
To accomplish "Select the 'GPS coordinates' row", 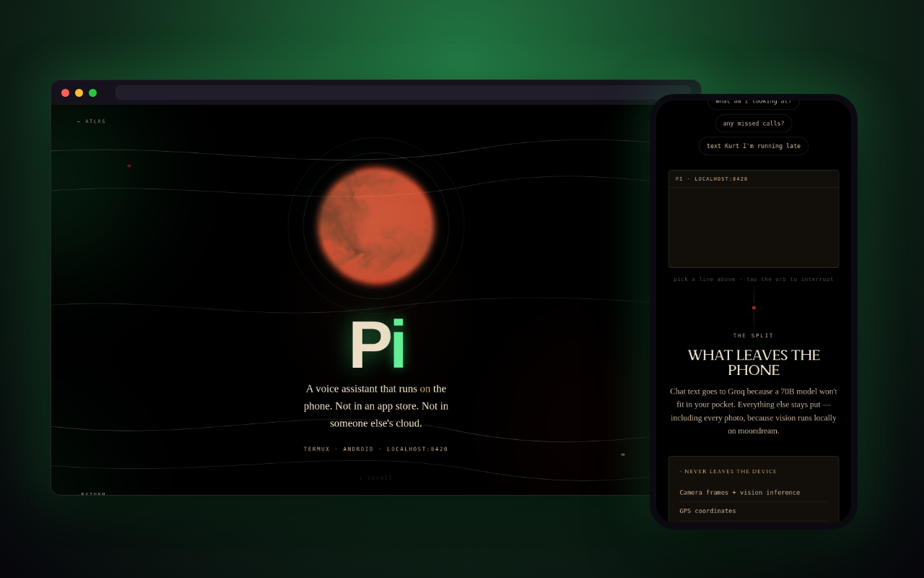I will (x=754, y=511).
